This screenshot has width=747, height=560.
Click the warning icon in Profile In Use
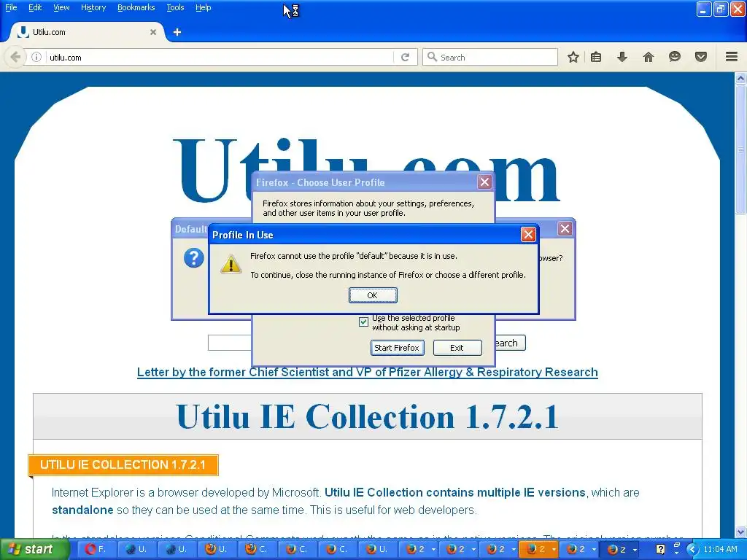coord(231,264)
